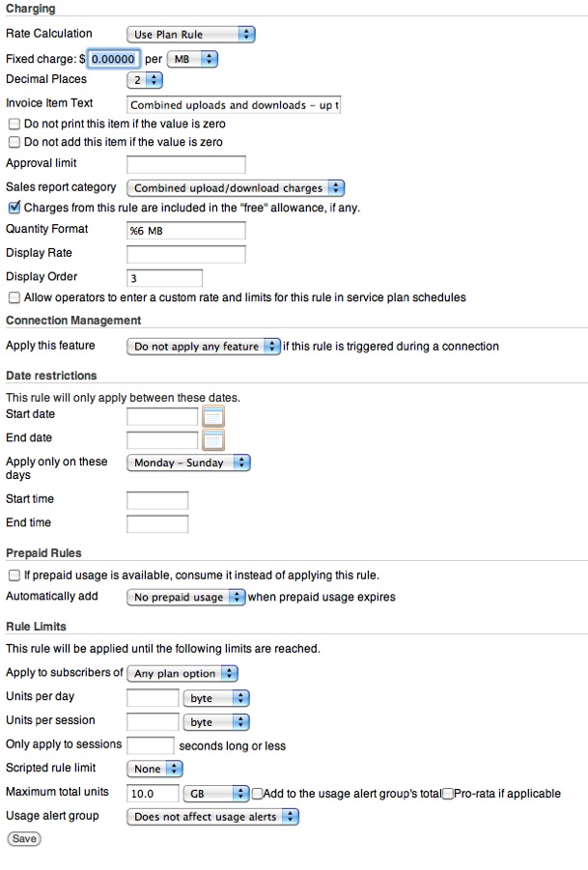
Task: Enable 'Do not print this item if zero'
Action: point(14,125)
